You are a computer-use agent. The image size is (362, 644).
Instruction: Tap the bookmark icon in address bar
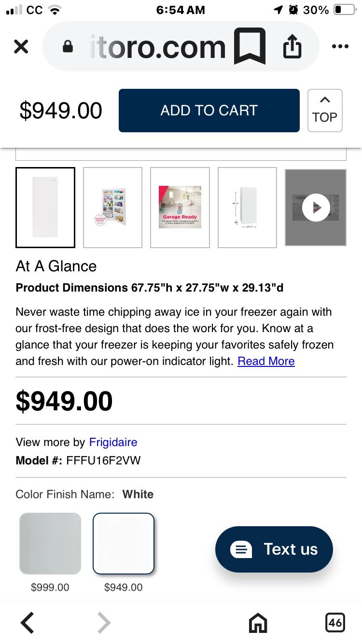tap(250, 46)
